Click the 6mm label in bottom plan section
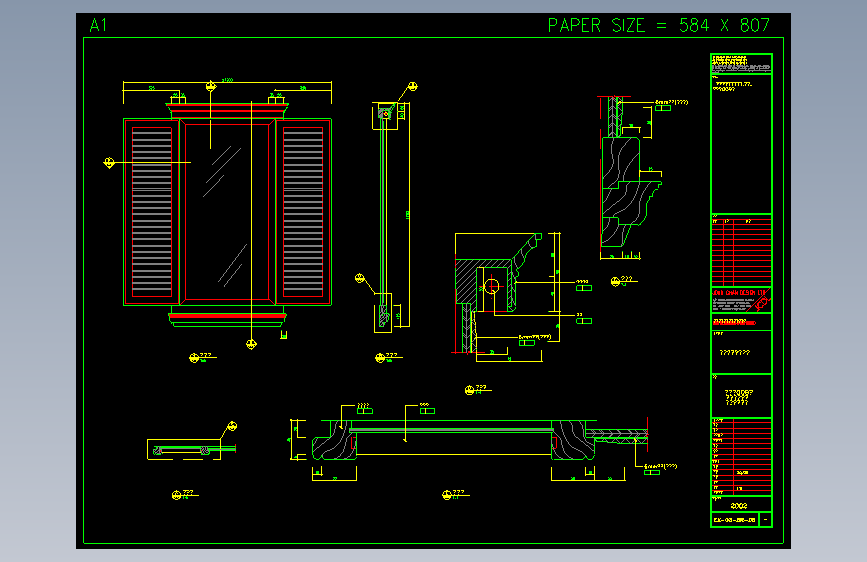This screenshot has width=867, height=562. [660, 466]
